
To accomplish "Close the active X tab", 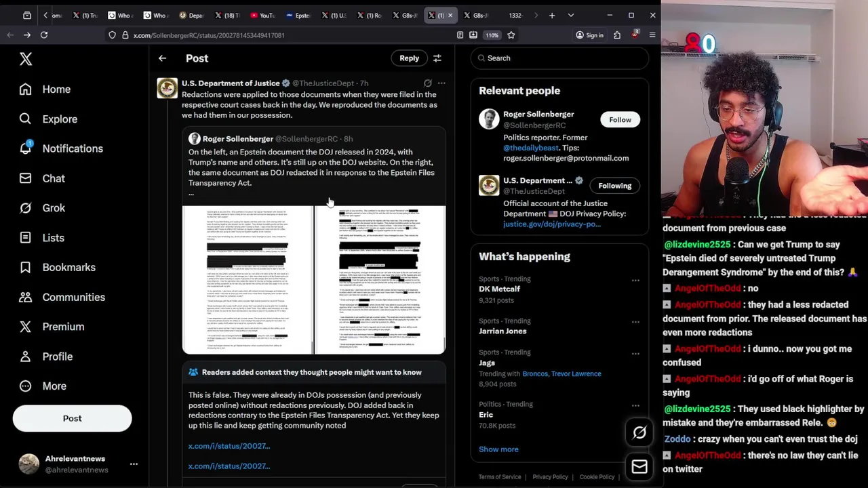I will coord(450,15).
